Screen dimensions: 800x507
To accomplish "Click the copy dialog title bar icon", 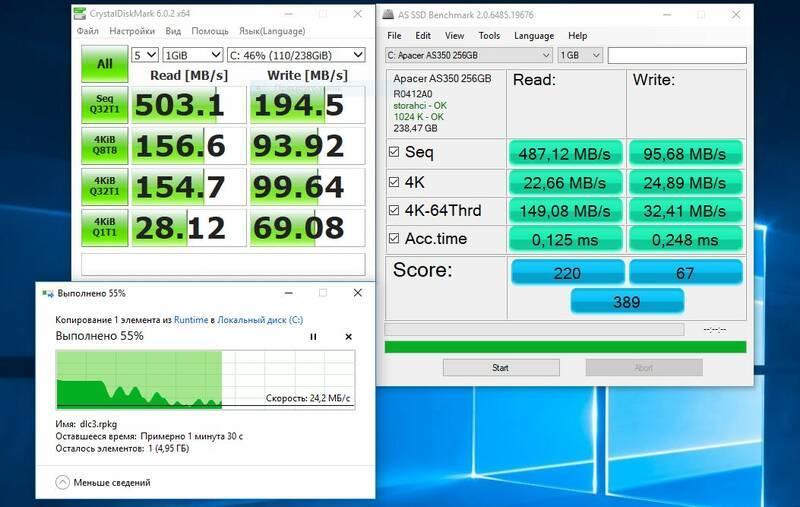I will click(48, 293).
